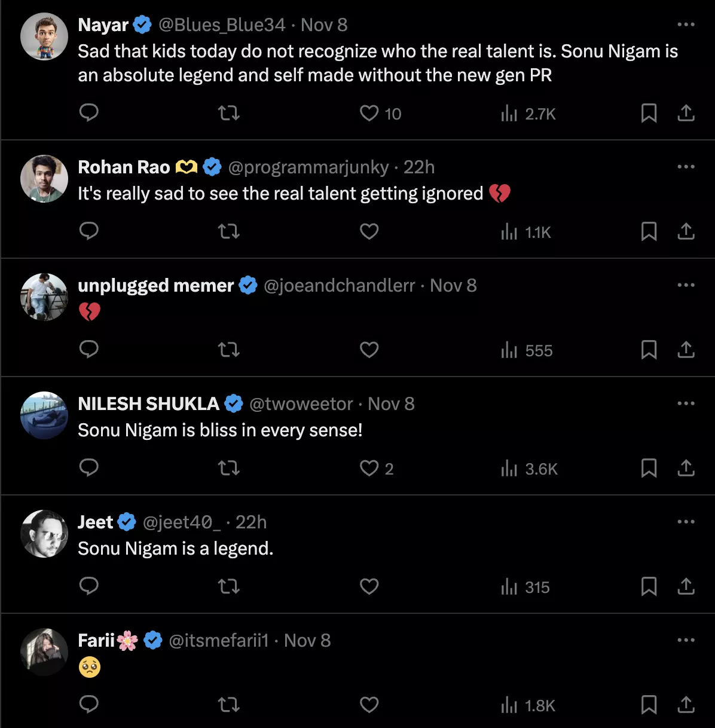715x728 pixels.
Task: Open Jeet's profile avatar
Action: 44,534
